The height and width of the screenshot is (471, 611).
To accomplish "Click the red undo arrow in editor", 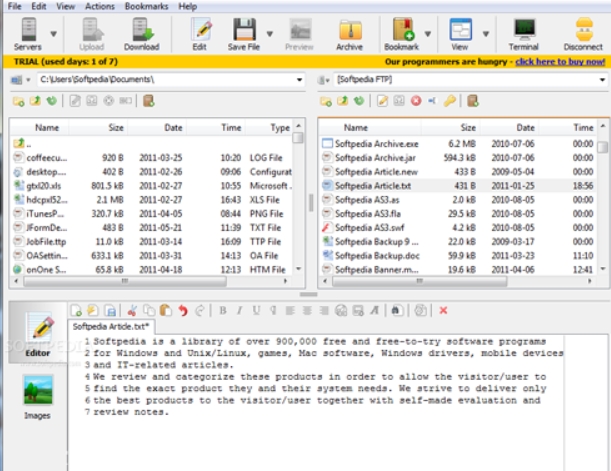I will [x=183, y=310].
